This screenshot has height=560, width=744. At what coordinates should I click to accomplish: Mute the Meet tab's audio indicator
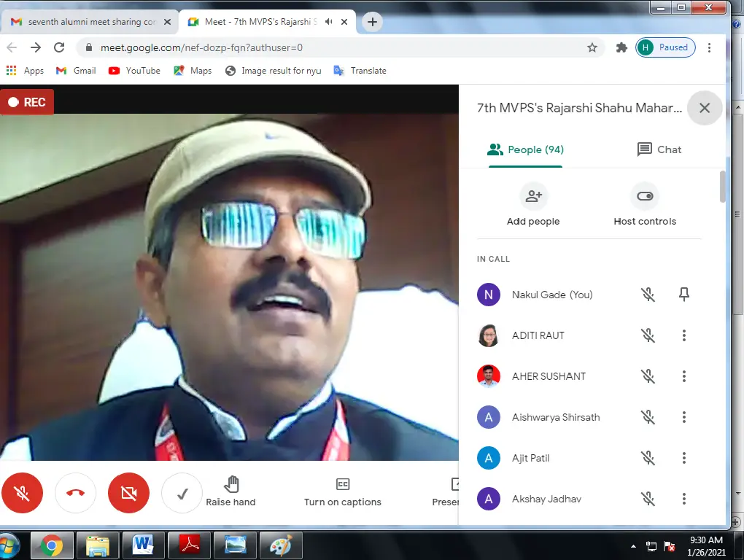click(329, 22)
